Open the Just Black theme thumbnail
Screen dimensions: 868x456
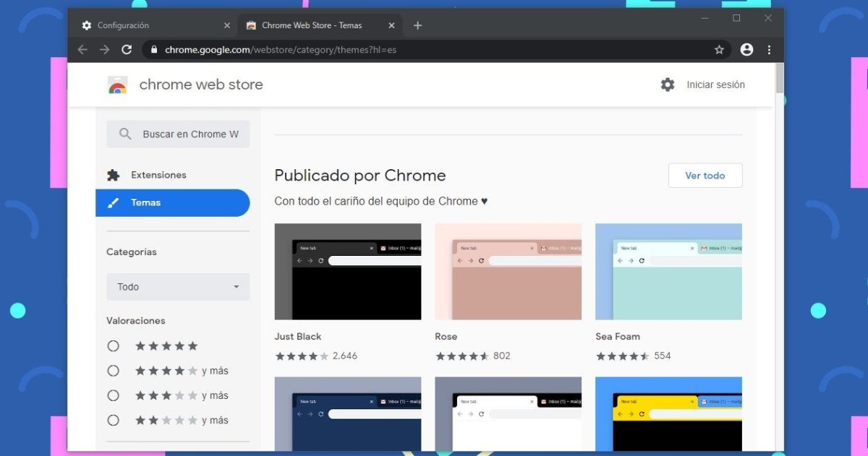click(x=348, y=272)
